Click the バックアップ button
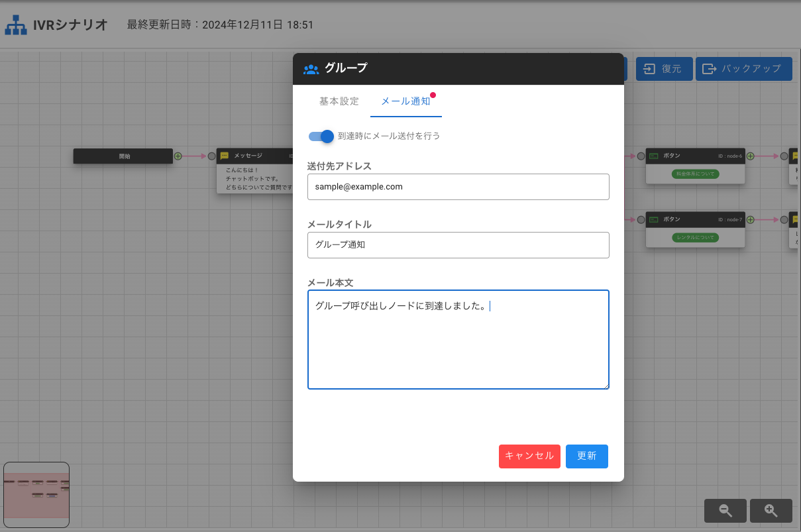Image resolution: width=801 pixels, height=532 pixels. tap(743, 69)
